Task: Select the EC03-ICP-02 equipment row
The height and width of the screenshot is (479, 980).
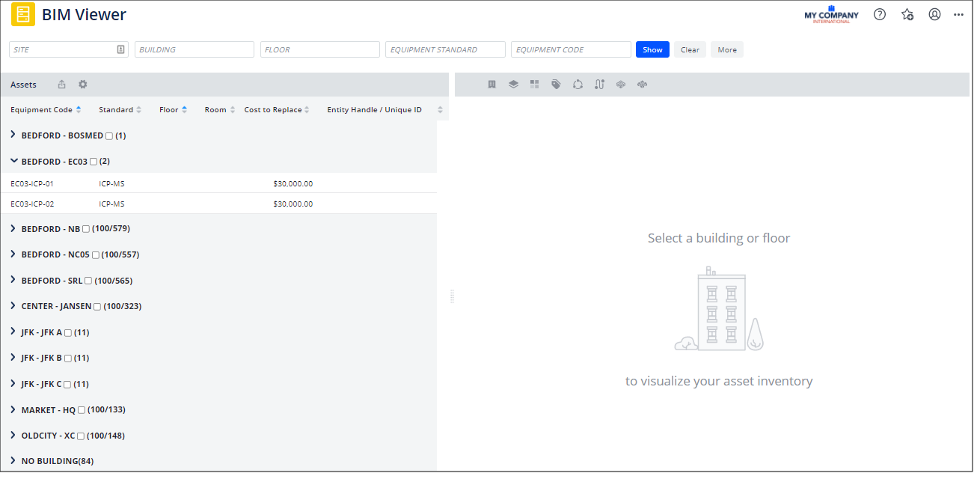Action: (218, 204)
